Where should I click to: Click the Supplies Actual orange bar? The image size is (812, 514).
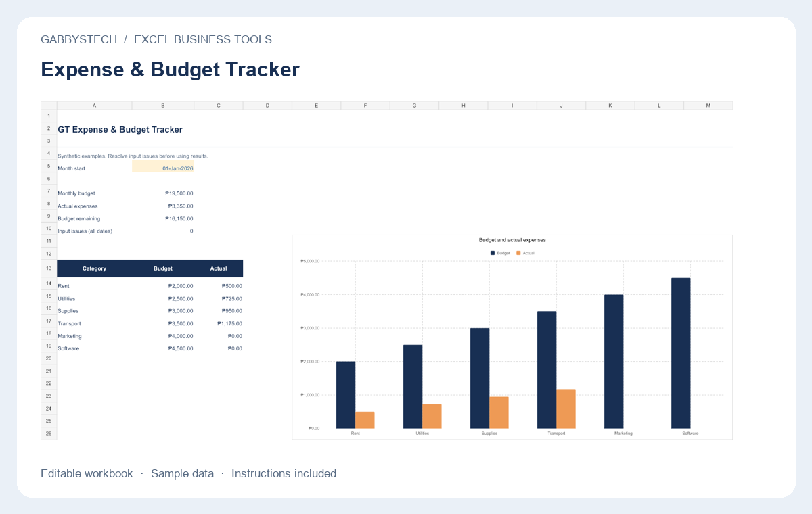point(499,413)
